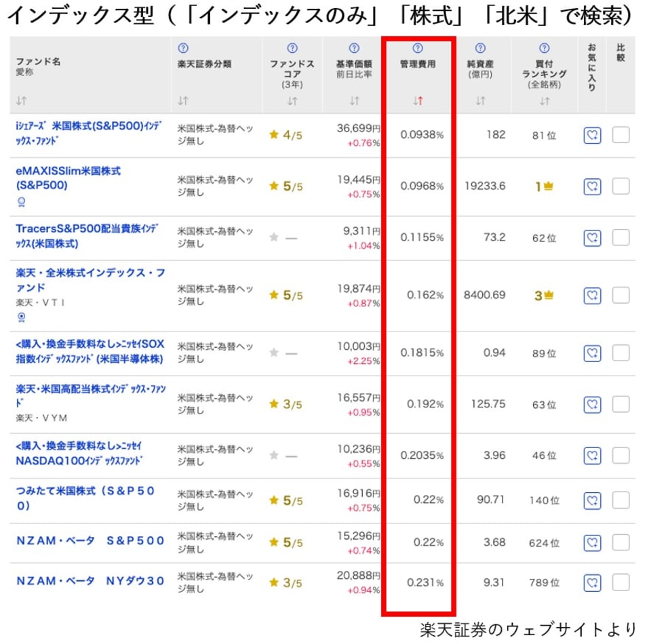Check compare box for iシェアーズ 米国株式

(620, 135)
